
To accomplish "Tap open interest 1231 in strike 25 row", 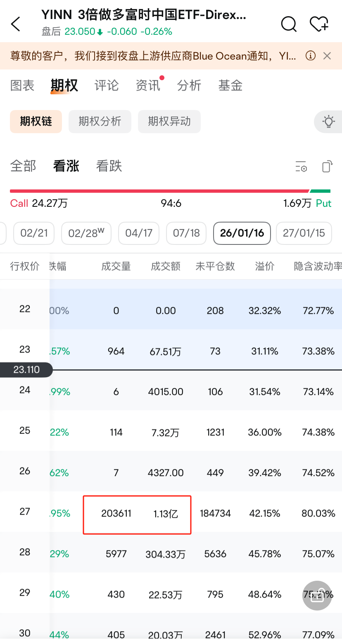I will click(215, 433).
